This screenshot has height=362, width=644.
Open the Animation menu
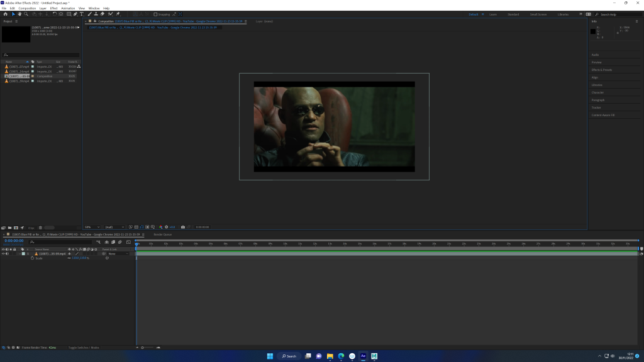tap(68, 8)
